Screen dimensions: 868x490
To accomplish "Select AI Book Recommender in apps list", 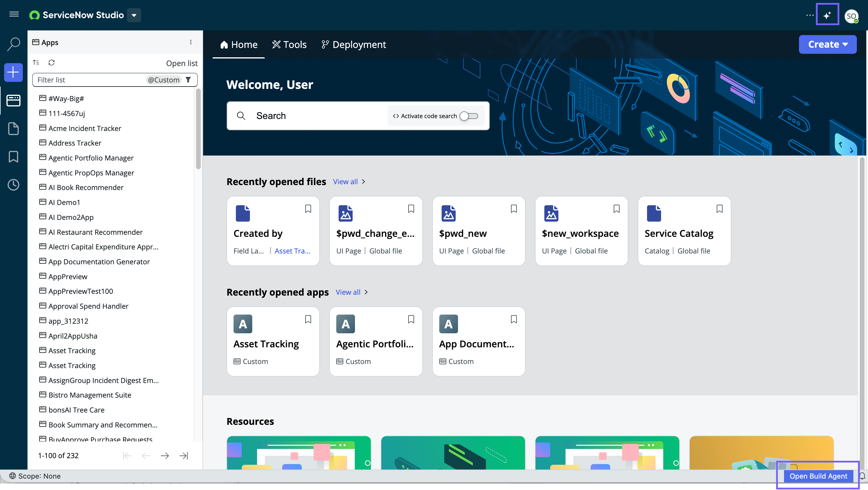I will click(x=85, y=187).
